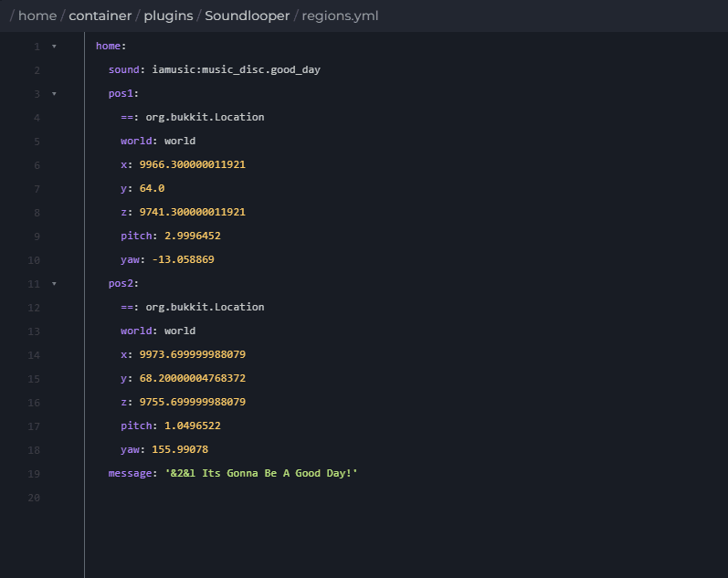The width and height of the screenshot is (728, 578).
Task: Click the pos2: key
Action: click(123, 283)
